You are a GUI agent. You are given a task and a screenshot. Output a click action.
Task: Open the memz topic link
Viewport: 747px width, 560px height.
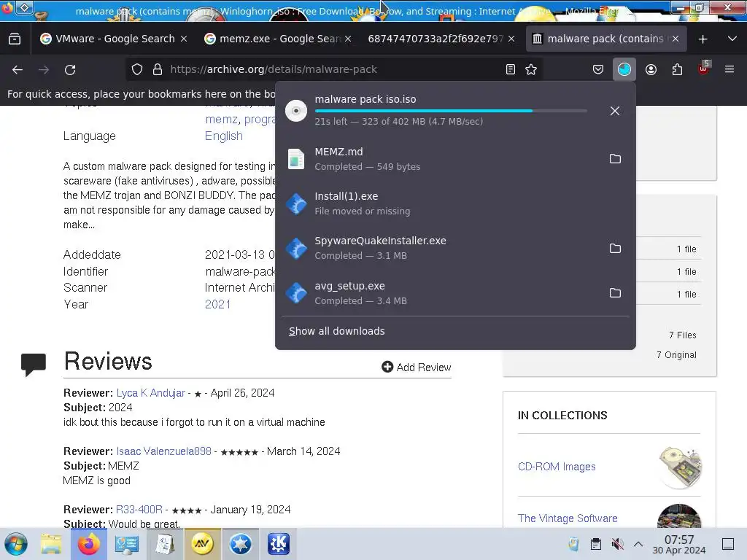(x=222, y=119)
